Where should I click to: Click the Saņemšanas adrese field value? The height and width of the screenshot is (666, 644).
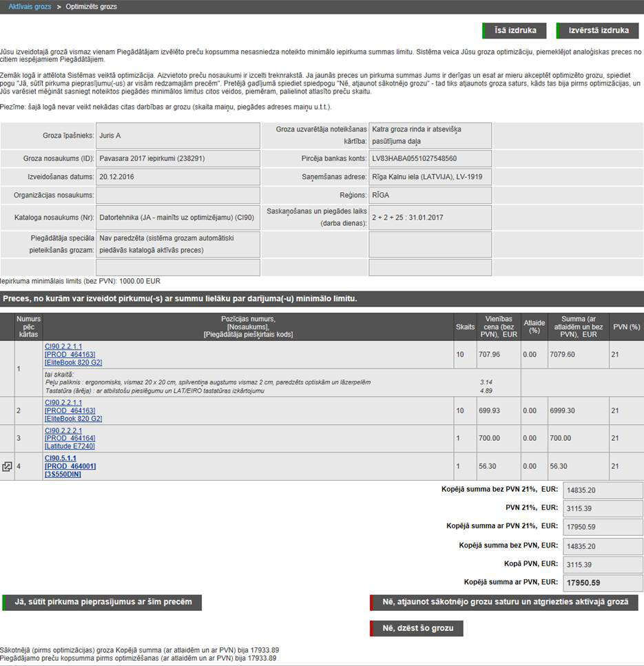tap(430, 177)
